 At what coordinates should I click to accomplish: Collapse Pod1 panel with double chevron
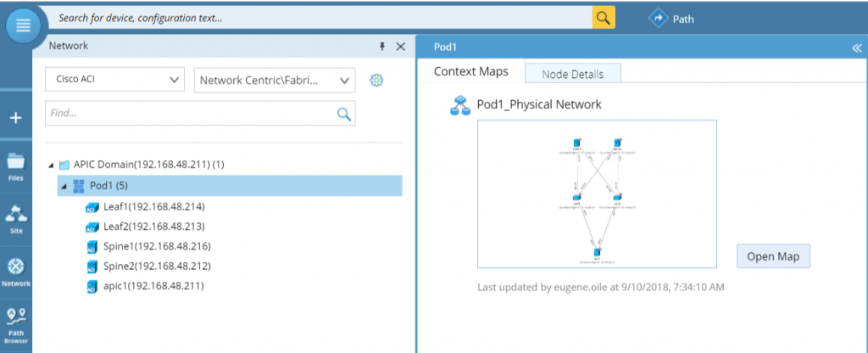pyautogui.click(x=857, y=48)
